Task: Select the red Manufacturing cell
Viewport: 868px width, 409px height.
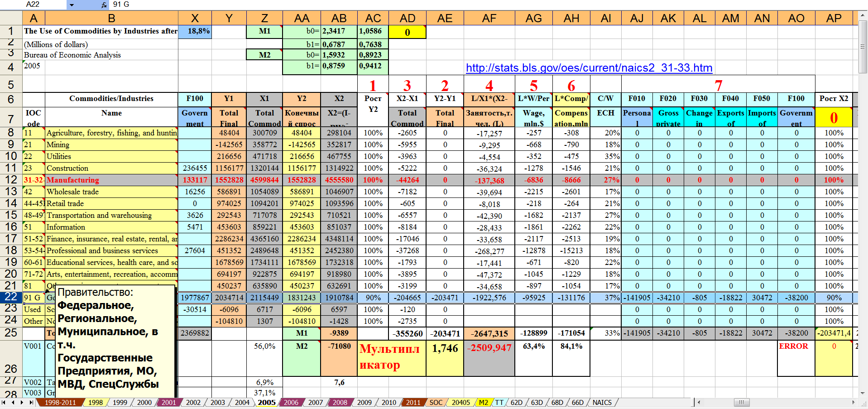Action: tap(111, 180)
